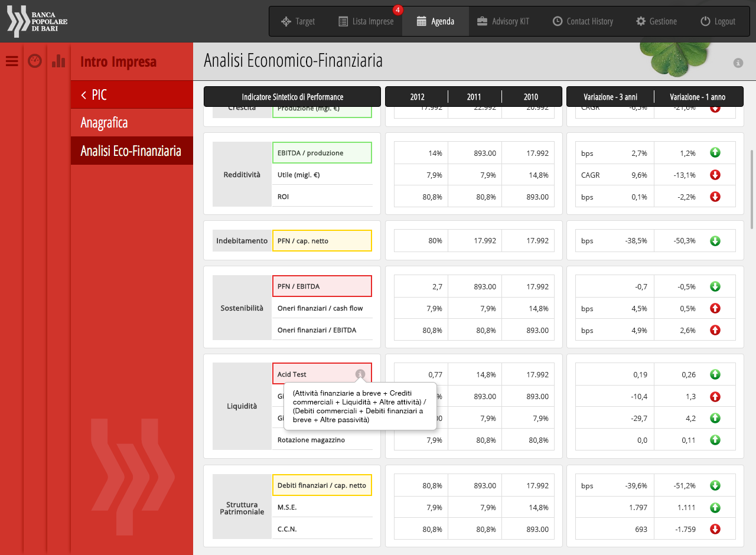Click the C.C.N. row label
The image size is (756, 555).
[287, 529]
